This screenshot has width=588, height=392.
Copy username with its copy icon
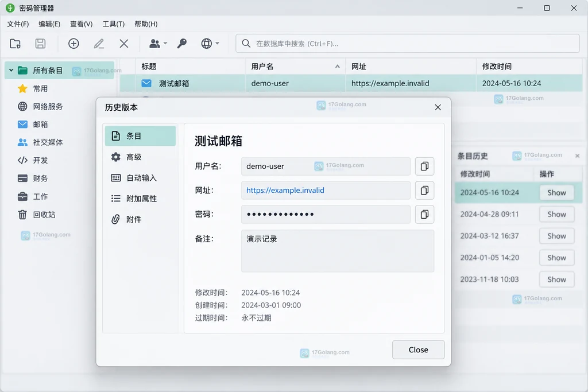[x=424, y=166]
